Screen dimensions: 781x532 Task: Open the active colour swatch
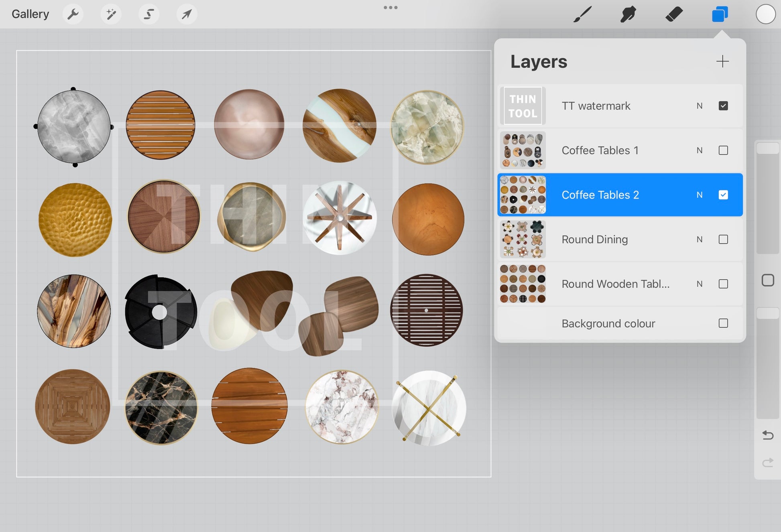pyautogui.click(x=765, y=14)
